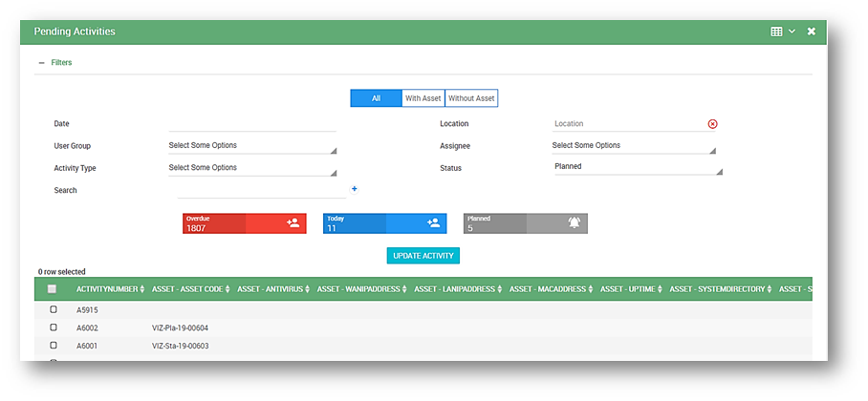Click assign-user icon on Overdue tile
The width and height of the screenshot is (868, 401).
click(x=293, y=223)
